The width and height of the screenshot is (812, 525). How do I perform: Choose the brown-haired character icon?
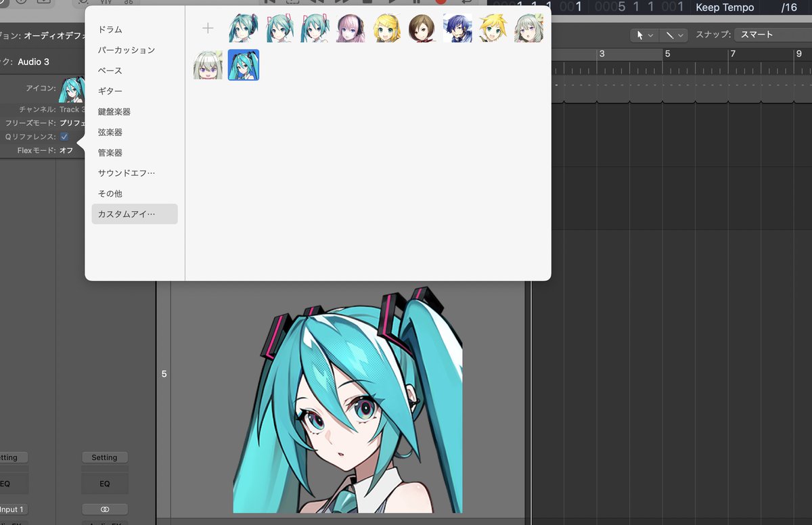[x=422, y=28]
